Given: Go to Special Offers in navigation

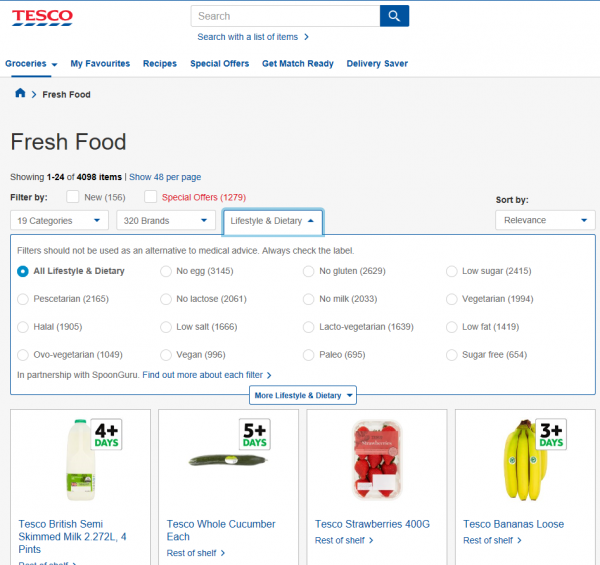Looking at the screenshot, I should [219, 63].
